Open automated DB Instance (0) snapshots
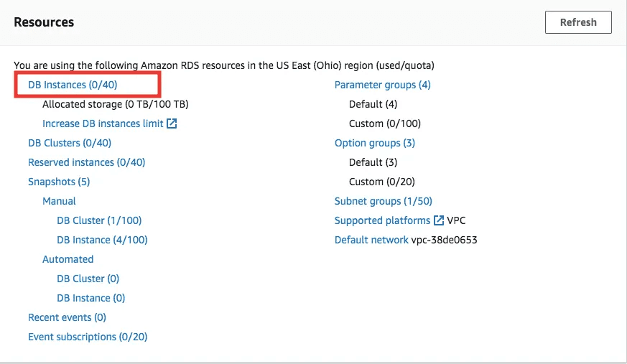 pos(90,298)
